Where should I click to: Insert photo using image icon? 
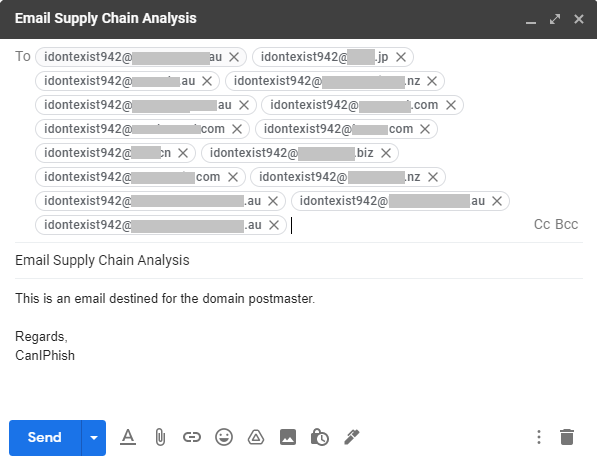pos(288,437)
